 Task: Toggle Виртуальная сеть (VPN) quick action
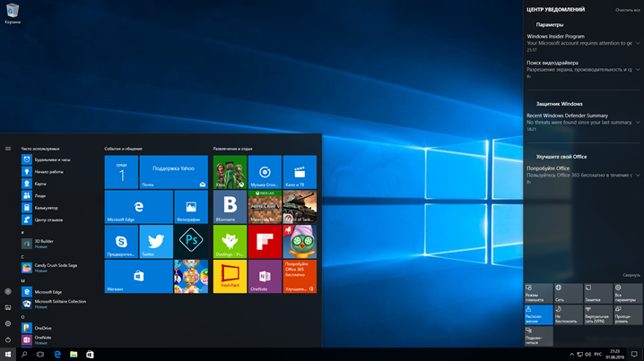(x=598, y=314)
